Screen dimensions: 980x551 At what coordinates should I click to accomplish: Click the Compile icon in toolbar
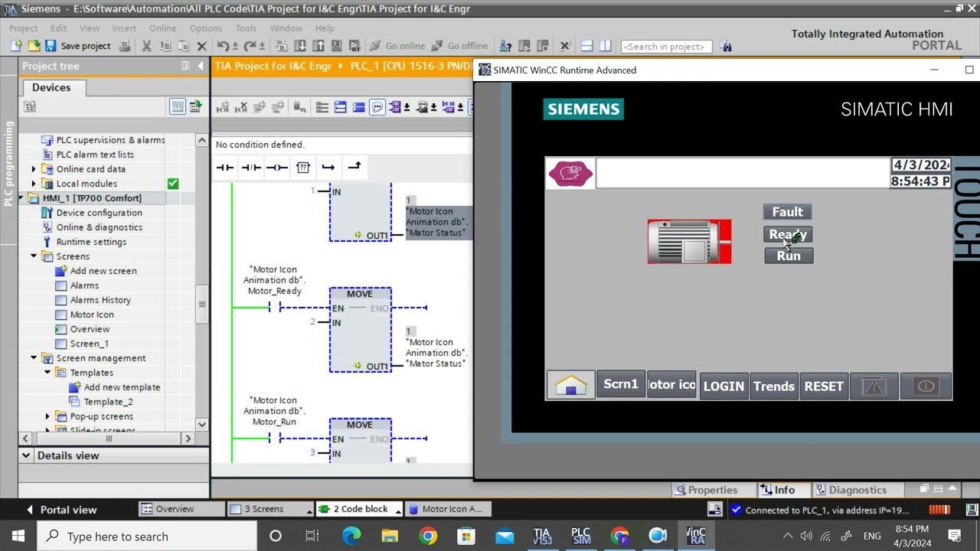click(281, 46)
